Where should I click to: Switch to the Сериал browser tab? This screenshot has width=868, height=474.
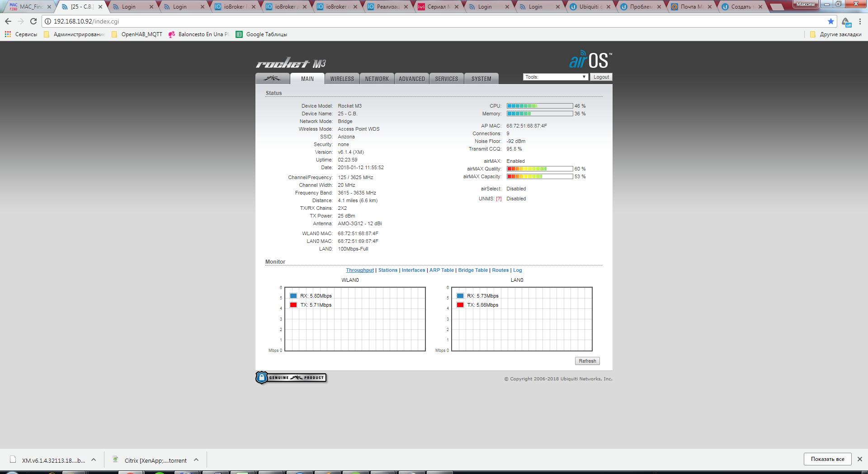pos(439,7)
